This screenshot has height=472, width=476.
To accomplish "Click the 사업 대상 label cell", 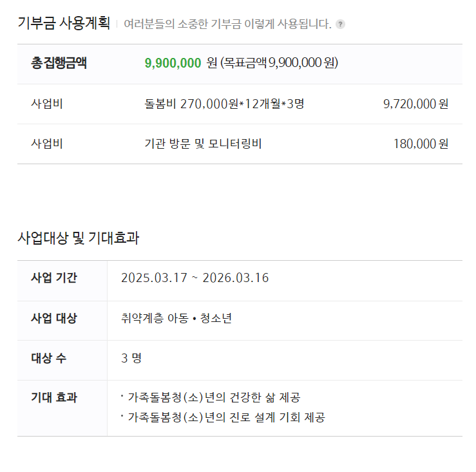I will (x=62, y=321).
